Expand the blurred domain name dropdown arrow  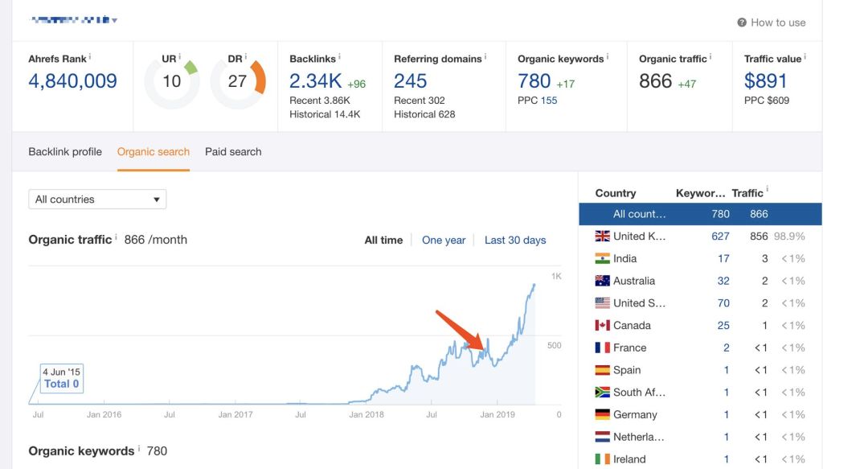click(115, 20)
